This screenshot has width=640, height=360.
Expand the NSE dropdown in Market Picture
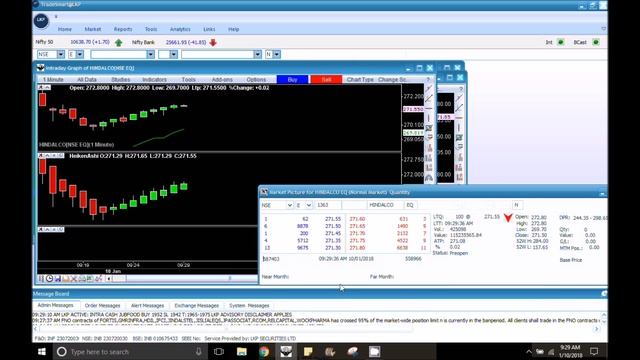tap(289, 205)
